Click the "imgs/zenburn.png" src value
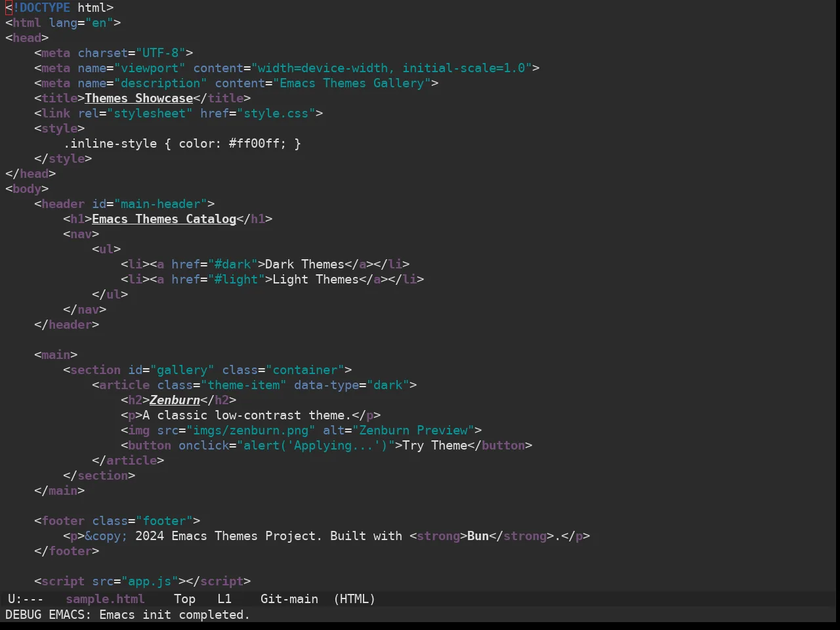Viewport: 840px width, 630px height. (251, 430)
